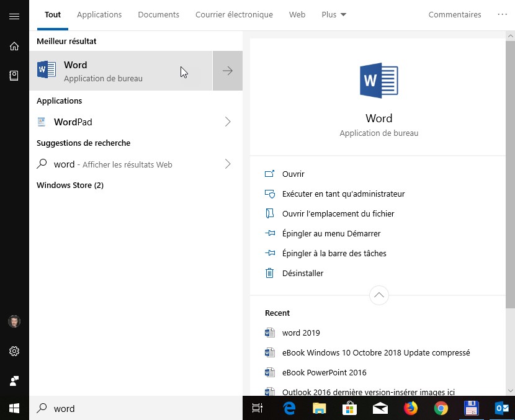This screenshot has width=515, height=420.
Task: Open the Notebook icon in the sidebar
Action: tap(14, 75)
